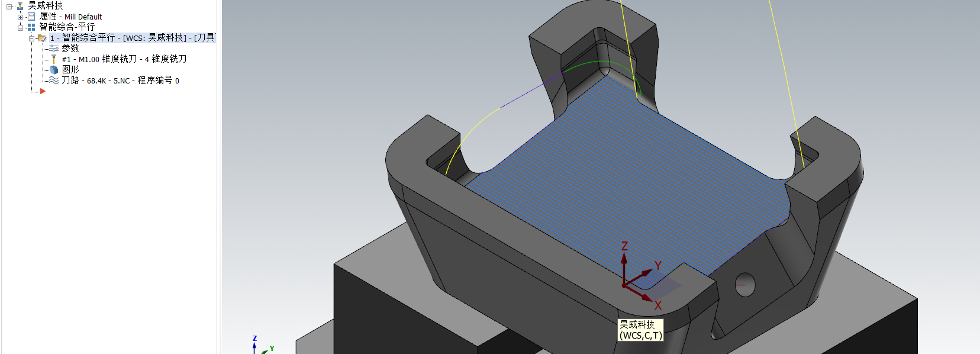The image size is (980, 354).
Task: Click the properties sheet icon
Action: point(31,17)
